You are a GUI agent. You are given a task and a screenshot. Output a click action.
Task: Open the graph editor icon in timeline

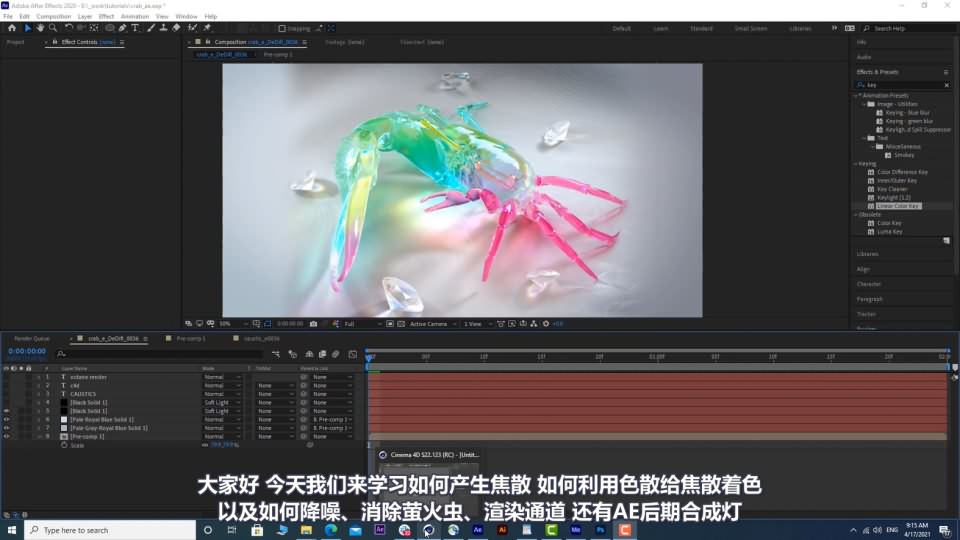click(x=353, y=354)
